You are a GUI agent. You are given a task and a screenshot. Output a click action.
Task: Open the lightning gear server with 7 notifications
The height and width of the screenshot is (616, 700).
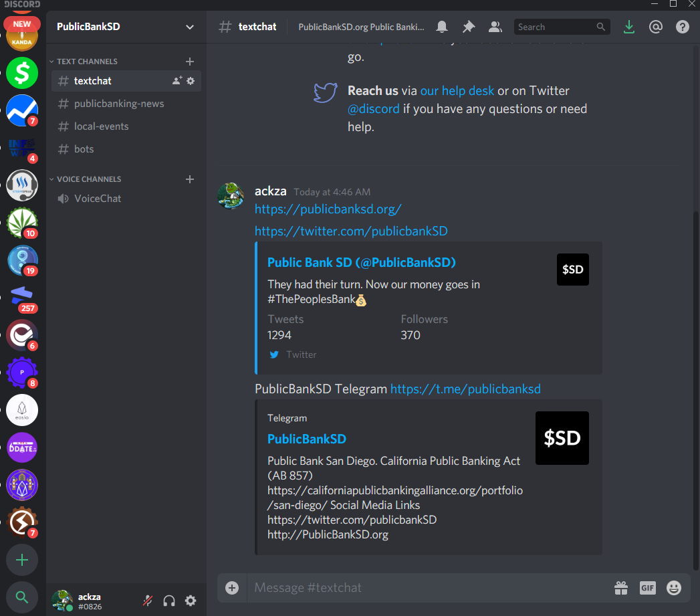pos(22,522)
